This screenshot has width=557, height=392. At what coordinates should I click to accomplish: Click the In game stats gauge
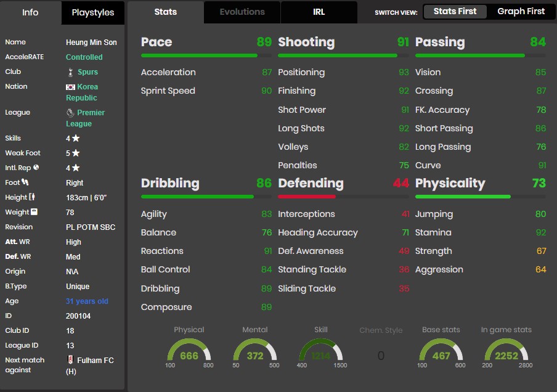point(506,352)
